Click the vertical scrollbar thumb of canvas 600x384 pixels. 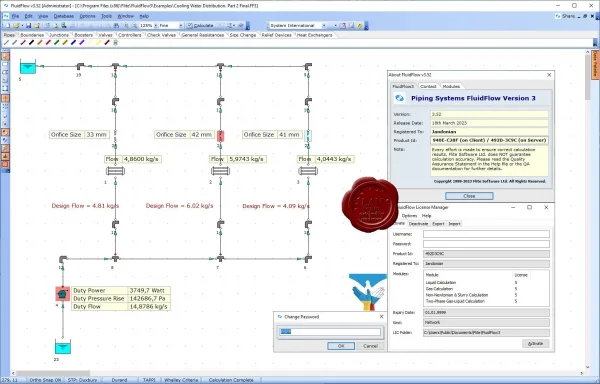point(588,78)
